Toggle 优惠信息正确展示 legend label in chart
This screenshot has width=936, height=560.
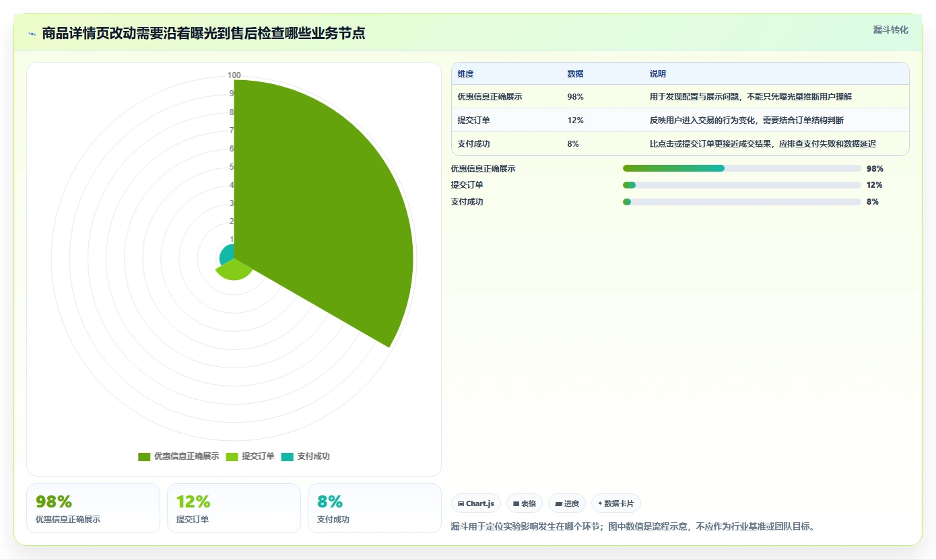[x=187, y=456]
